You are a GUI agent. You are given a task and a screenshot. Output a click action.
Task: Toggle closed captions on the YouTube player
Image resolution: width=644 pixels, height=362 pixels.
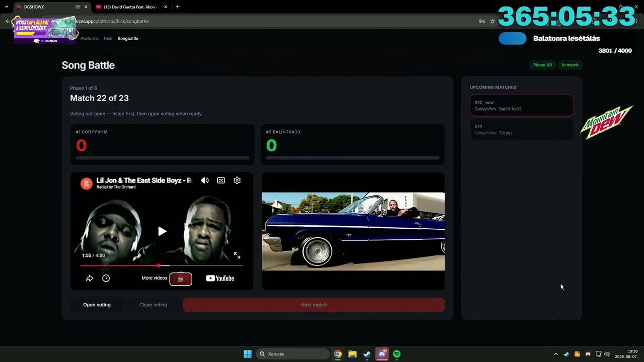click(221, 180)
